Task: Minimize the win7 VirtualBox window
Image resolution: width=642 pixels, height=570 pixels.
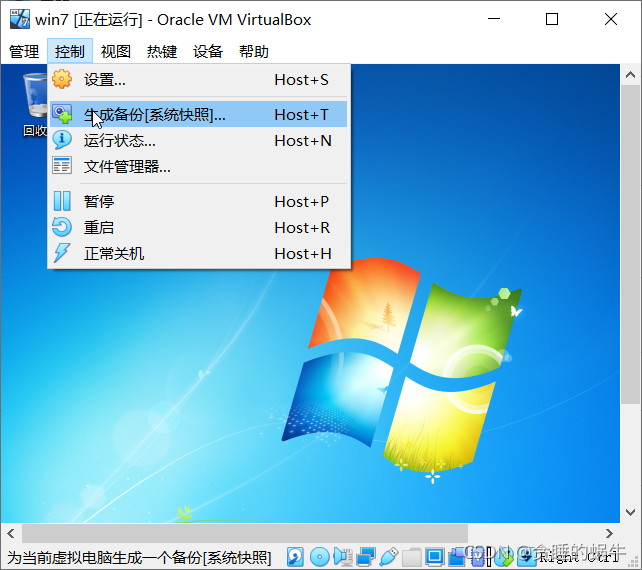Action: point(494,19)
